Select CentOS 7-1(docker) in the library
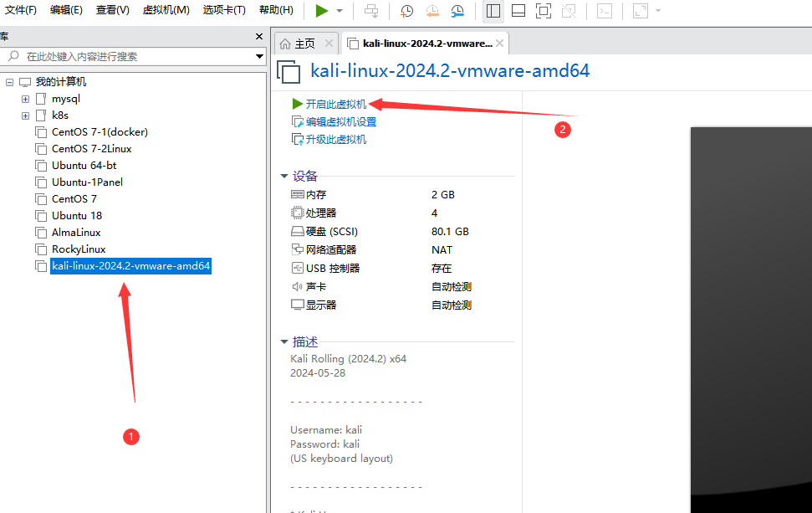The height and width of the screenshot is (513, 812). point(100,132)
